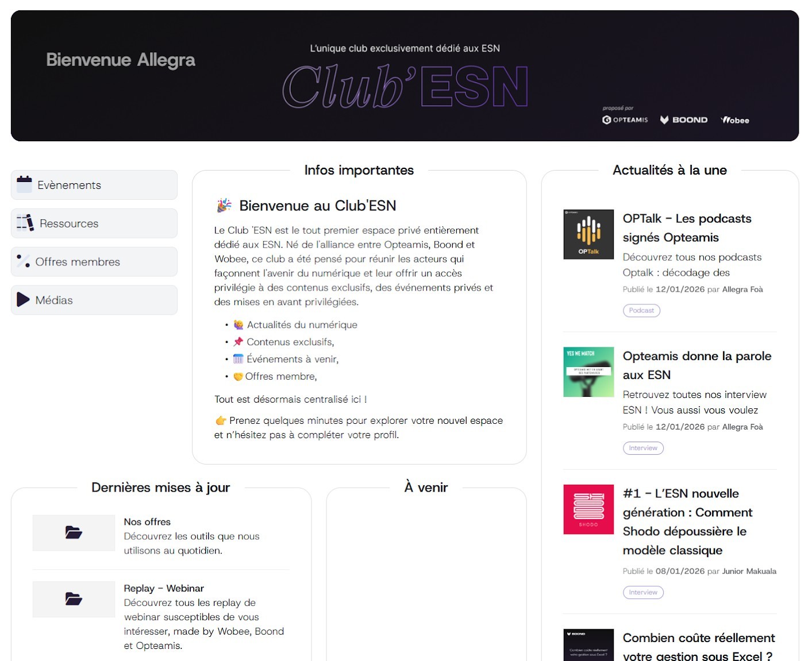Click the Dernières mises à jour heading
The width and height of the screenshot is (812, 661).
point(160,488)
